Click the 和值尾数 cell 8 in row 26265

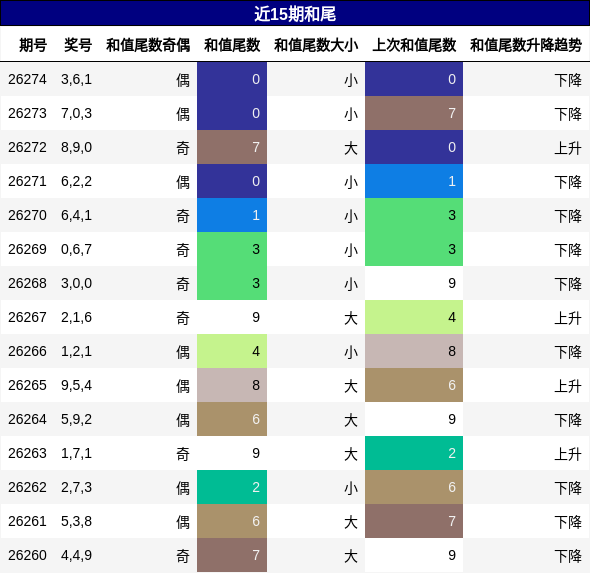(232, 385)
